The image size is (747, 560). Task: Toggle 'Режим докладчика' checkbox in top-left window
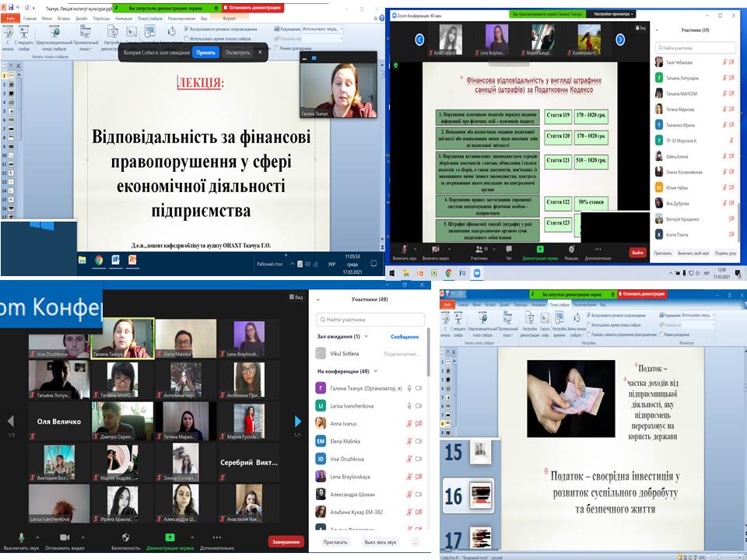pyautogui.click(x=276, y=48)
